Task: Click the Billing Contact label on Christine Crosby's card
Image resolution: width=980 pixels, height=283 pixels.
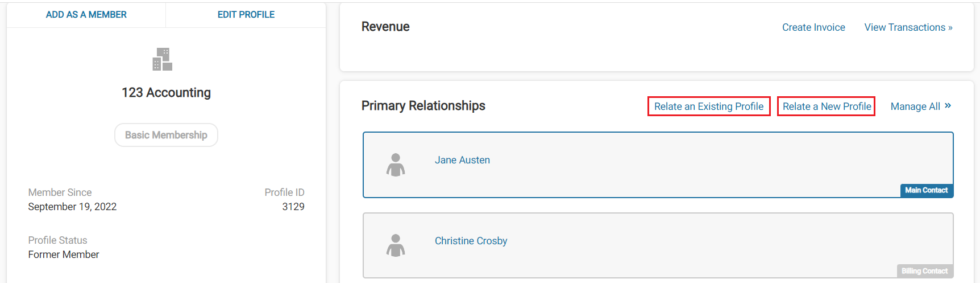Action: click(925, 271)
